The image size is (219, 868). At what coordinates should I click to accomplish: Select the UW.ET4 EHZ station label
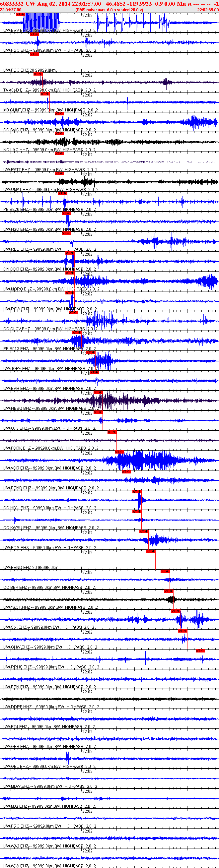[x=49, y=726]
